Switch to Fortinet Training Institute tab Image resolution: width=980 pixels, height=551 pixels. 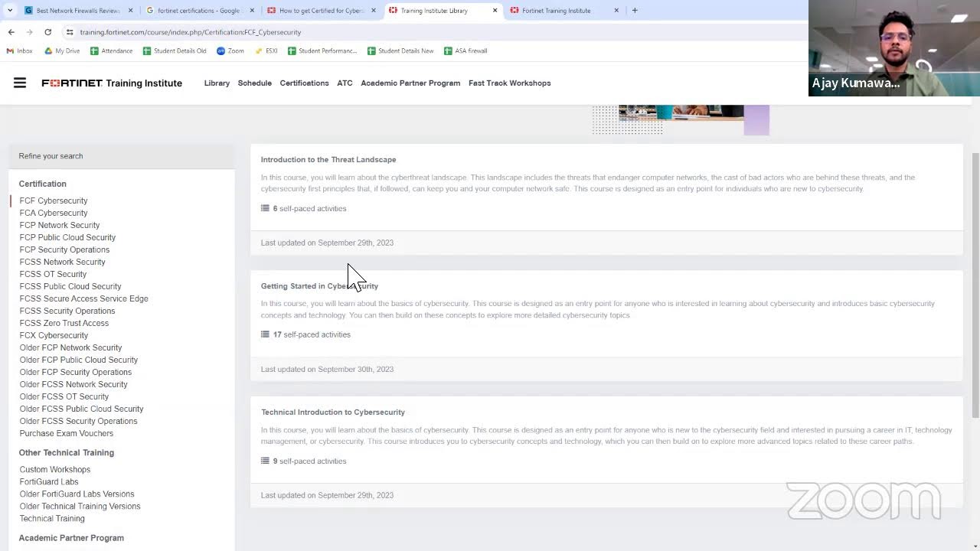563,11
